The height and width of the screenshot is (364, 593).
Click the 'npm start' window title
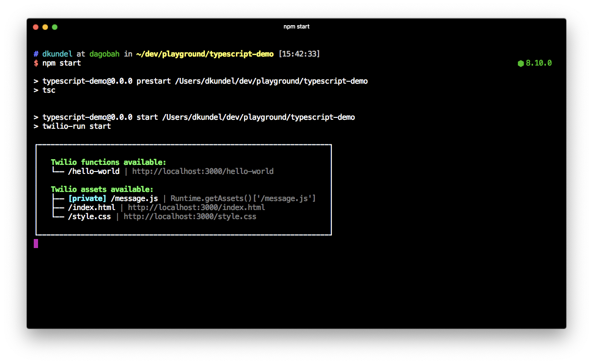(296, 27)
